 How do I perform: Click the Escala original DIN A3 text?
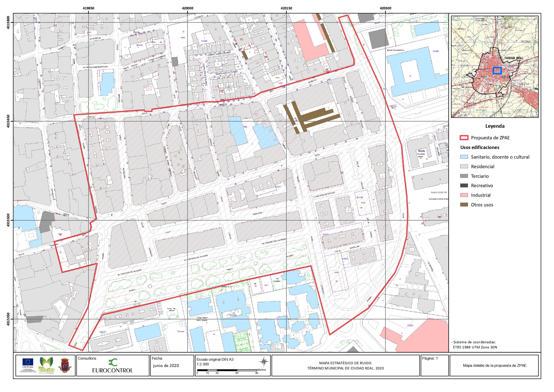click(x=215, y=359)
